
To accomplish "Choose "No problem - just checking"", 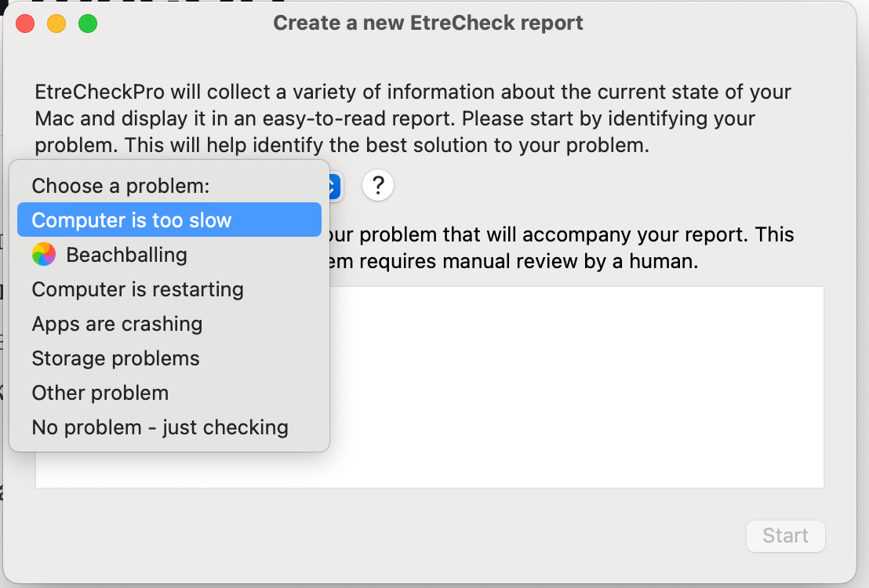I will click(169, 427).
